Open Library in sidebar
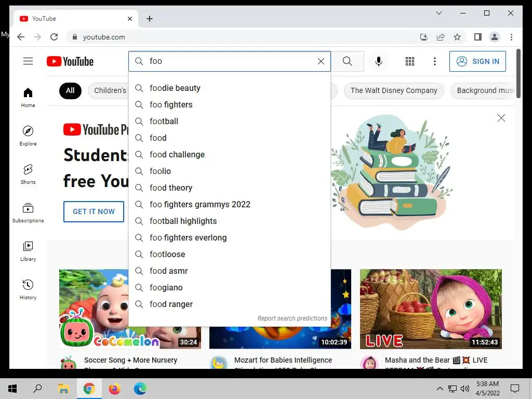 [28, 251]
